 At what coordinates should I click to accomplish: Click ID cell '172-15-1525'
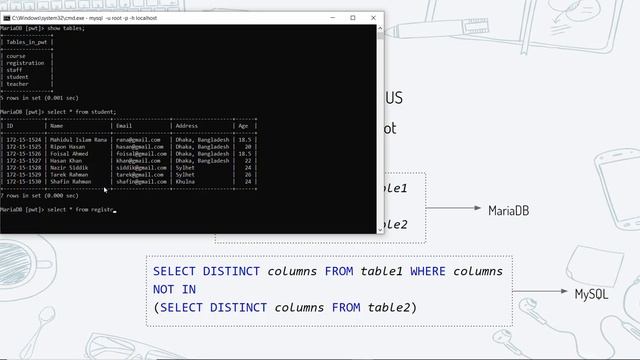pos(24,147)
